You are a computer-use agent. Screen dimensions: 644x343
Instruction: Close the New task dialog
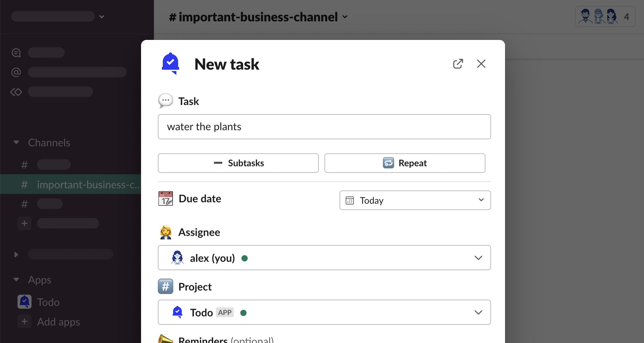coord(481,64)
